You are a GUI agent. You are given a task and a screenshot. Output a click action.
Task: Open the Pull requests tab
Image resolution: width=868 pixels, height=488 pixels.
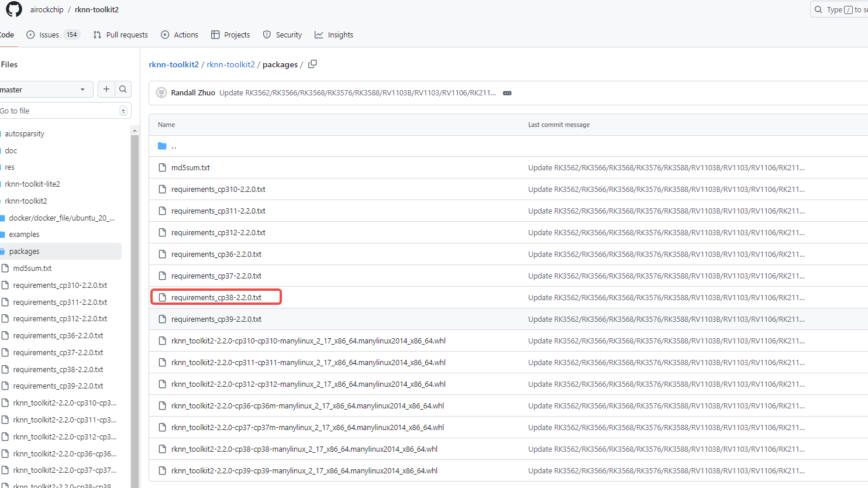point(120,35)
